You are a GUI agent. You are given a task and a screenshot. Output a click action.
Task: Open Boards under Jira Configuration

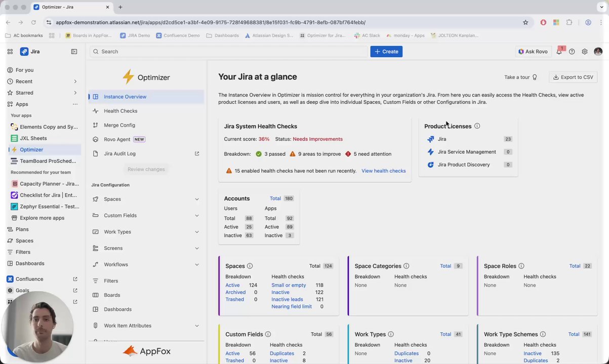pos(146,295)
